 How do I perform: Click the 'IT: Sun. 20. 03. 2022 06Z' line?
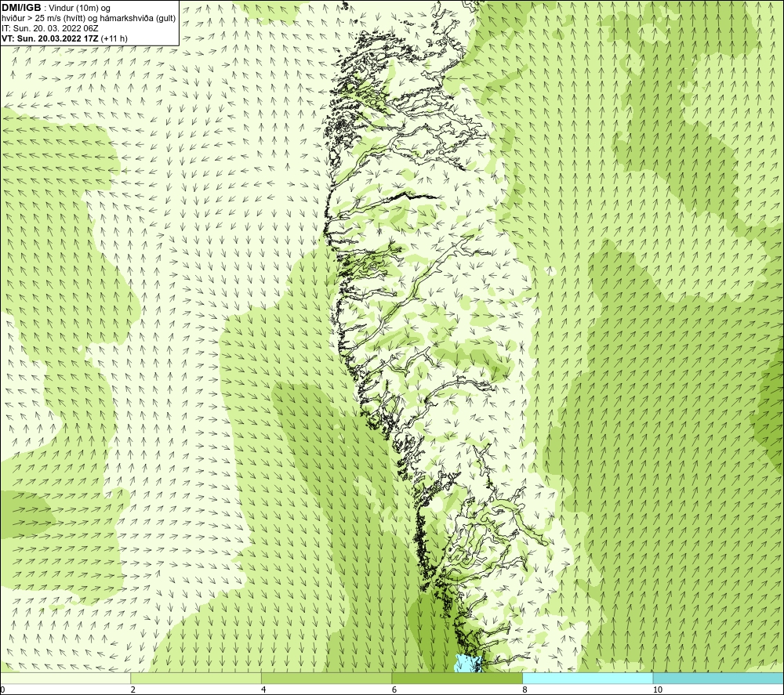pyautogui.click(x=50, y=28)
